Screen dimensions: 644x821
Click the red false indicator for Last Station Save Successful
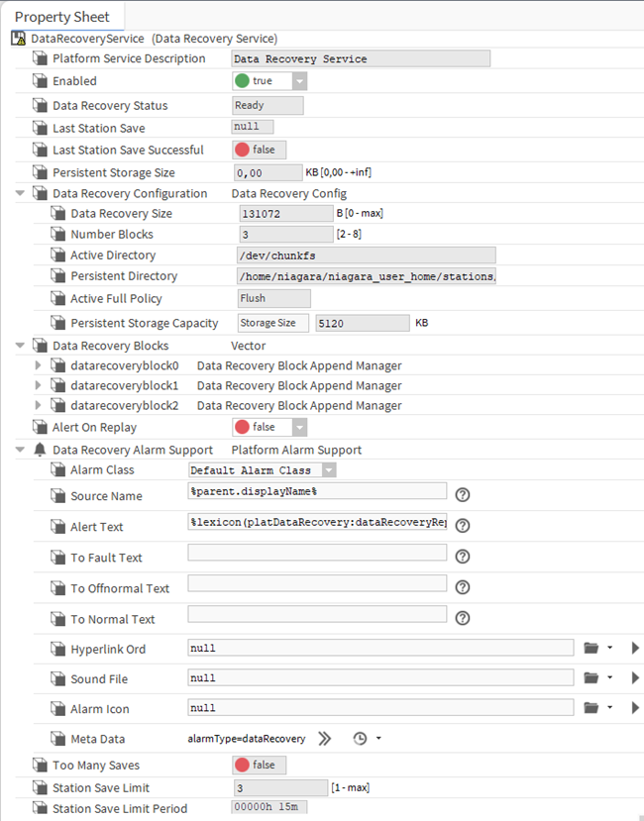(244, 150)
